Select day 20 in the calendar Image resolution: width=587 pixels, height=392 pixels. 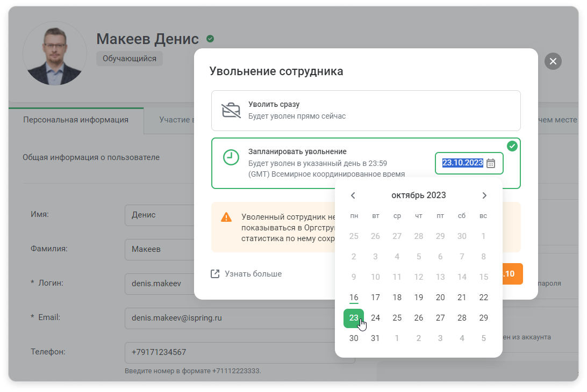click(440, 297)
